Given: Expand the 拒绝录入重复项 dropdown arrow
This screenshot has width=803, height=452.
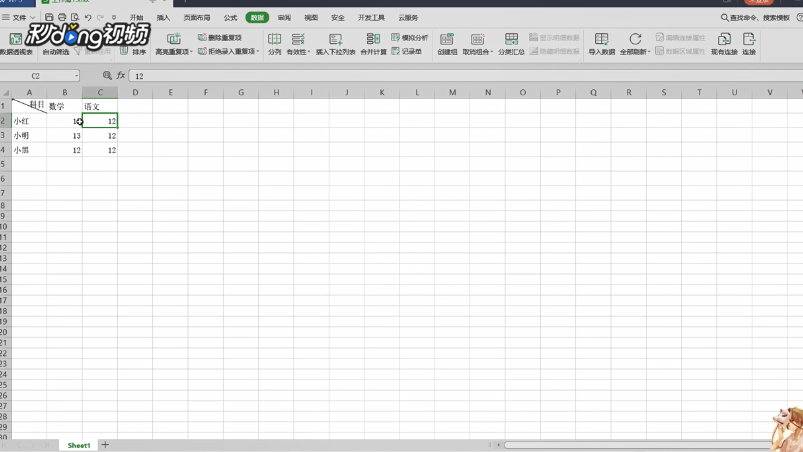Looking at the screenshot, I should pyautogui.click(x=258, y=51).
